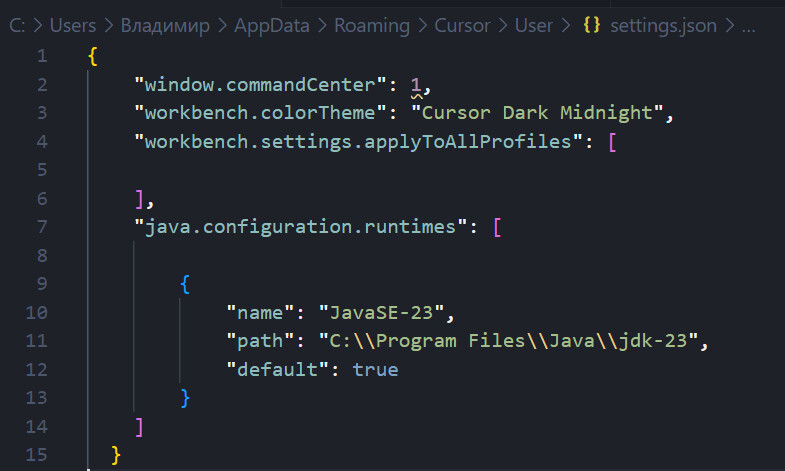Click the "default" key on line 12

(278, 369)
